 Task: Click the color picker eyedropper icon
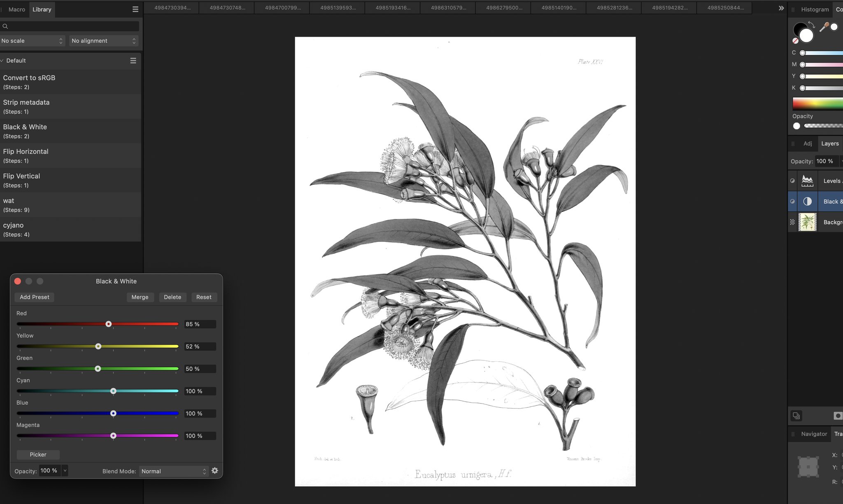pos(824,27)
